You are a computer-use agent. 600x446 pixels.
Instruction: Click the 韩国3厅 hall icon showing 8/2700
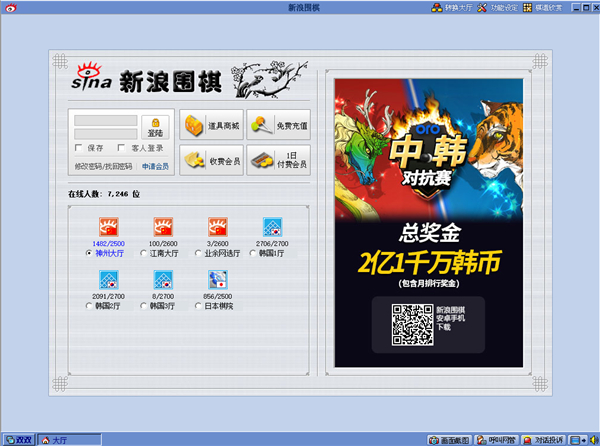[x=163, y=280]
